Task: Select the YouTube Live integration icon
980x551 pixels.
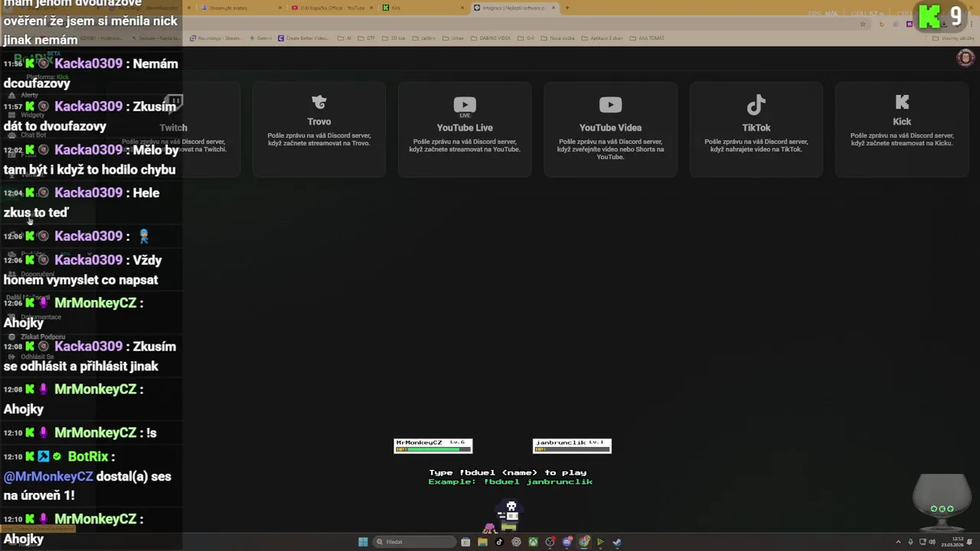Action: pyautogui.click(x=465, y=106)
